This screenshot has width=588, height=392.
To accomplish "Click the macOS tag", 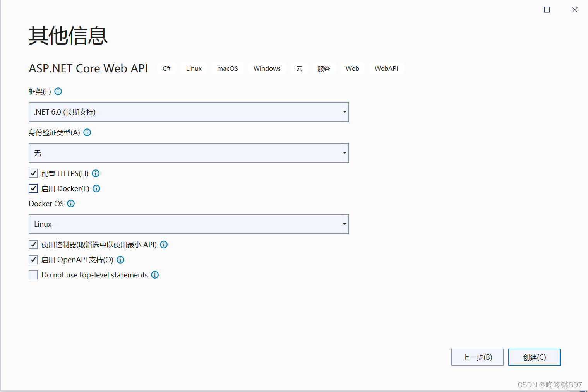I will 228,68.
